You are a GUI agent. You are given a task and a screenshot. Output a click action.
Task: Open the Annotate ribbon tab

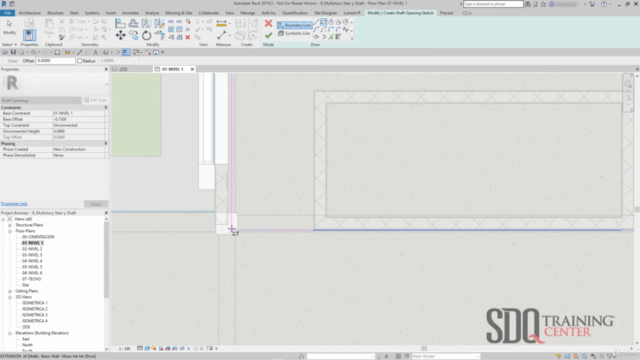pos(131,13)
